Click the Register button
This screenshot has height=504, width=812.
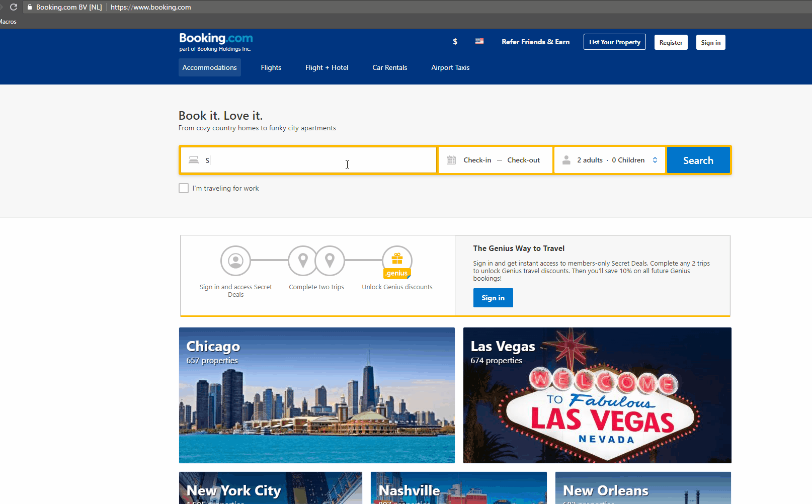click(x=671, y=42)
